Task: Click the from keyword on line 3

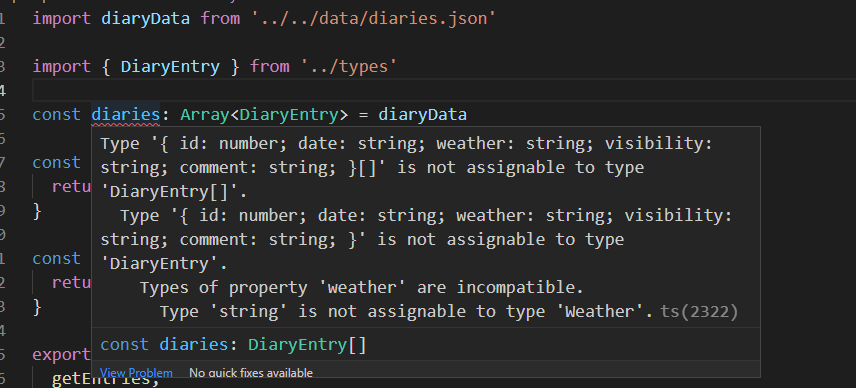Action: pyautogui.click(x=270, y=67)
